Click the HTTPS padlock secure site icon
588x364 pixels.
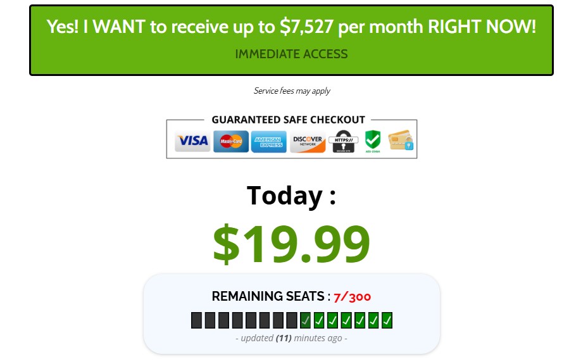(344, 142)
